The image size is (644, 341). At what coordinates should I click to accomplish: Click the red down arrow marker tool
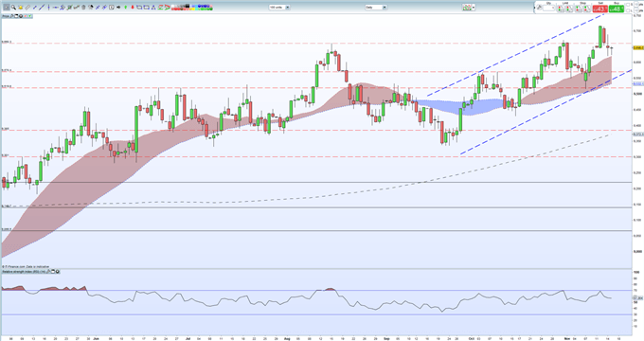click(x=133, y=7)
